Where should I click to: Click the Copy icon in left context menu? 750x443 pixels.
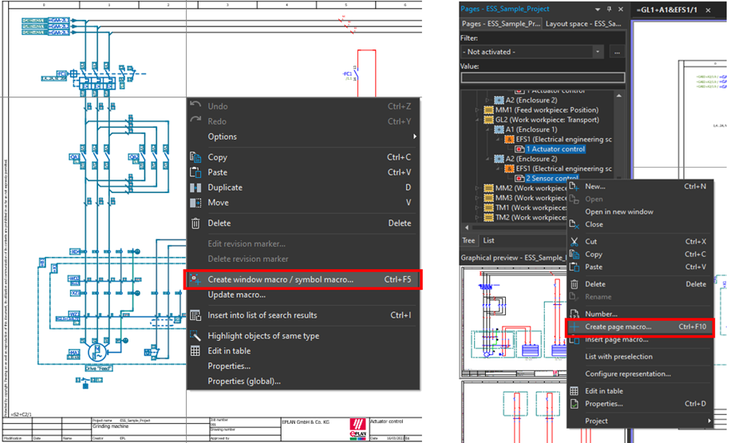pos(195,157)
